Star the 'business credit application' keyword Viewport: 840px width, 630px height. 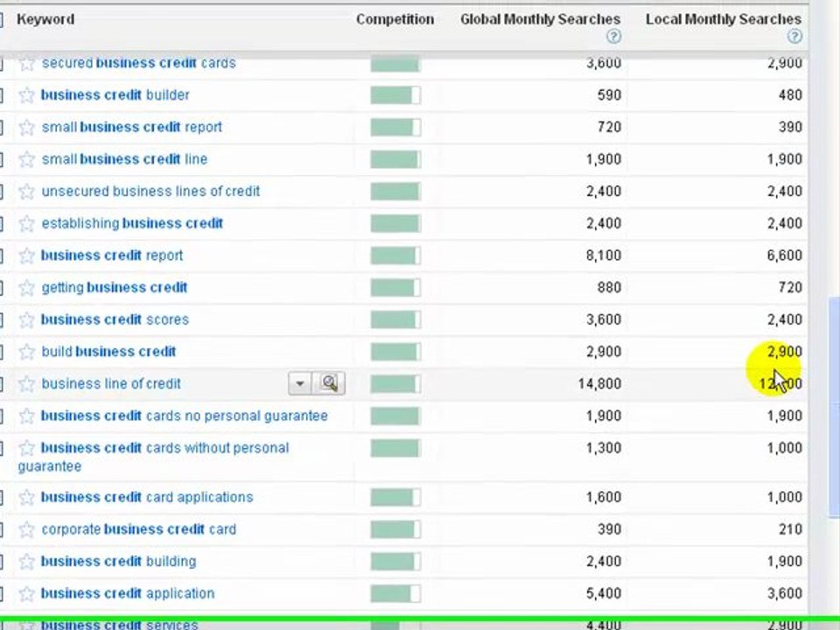point(27,594)
